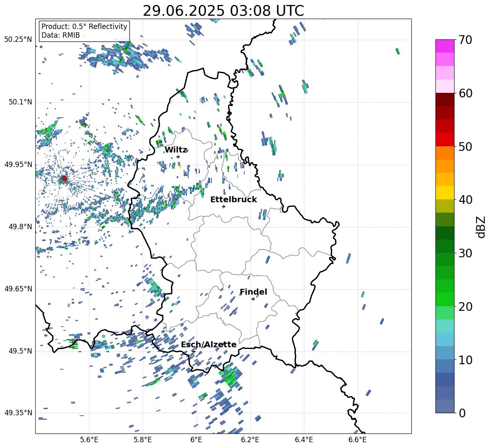Click the 49.65°N latitude label
The height and width of the screenshot is (448, 491).
click(19, 289)
